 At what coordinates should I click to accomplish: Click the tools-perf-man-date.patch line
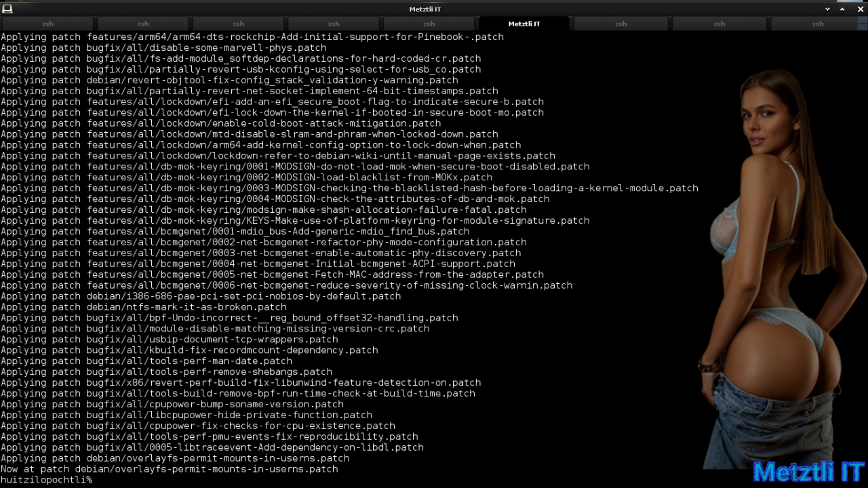[x=146, y=361]
